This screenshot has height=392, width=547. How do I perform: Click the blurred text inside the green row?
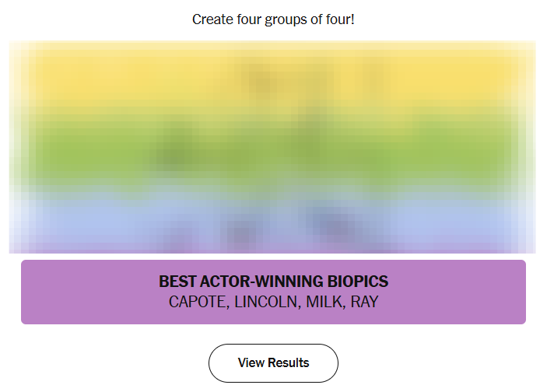(273, 152)
